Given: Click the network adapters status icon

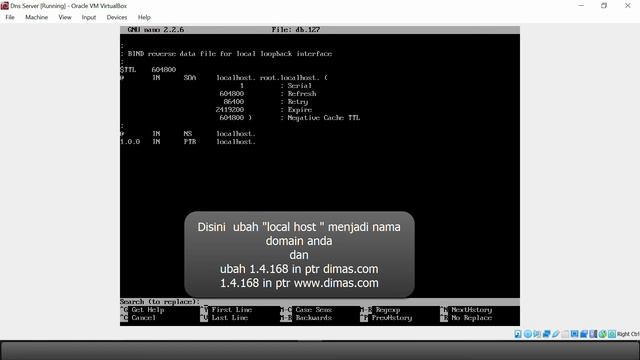Looking at the screenshot, I should pyautogui.click(x=547, y=334).
